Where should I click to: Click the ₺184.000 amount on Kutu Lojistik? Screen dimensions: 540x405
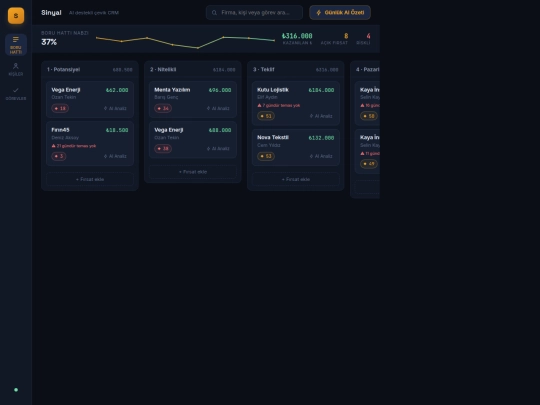click(x=321, y=90)
